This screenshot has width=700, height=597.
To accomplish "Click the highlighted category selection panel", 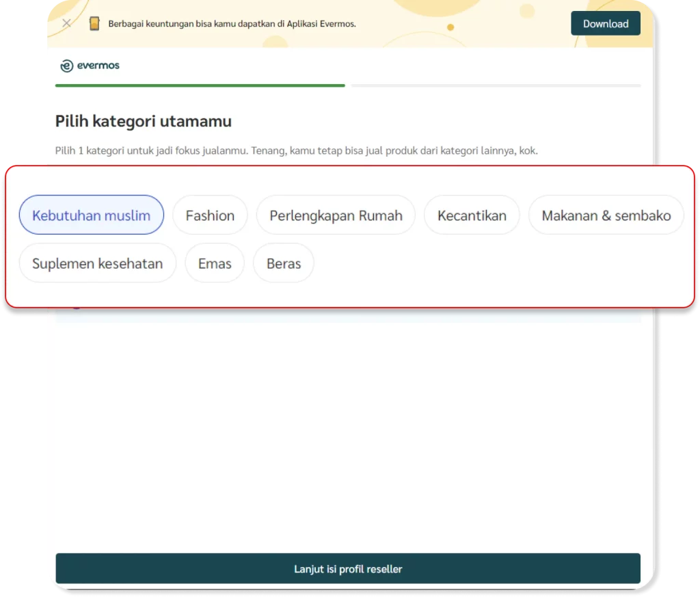I will click(x=350, y=235).
